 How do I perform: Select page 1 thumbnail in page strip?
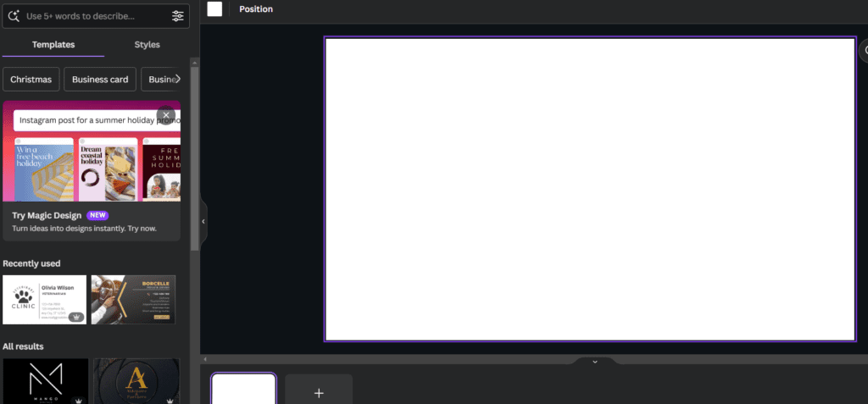point(243,389)
